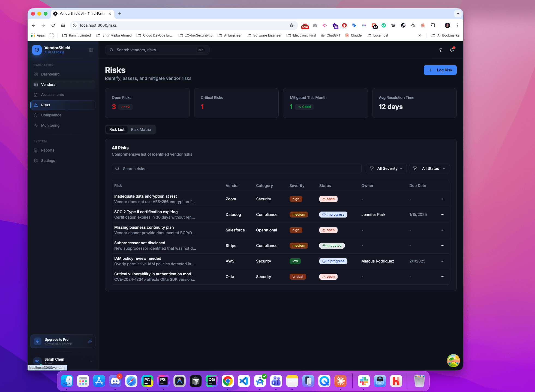Open Reports under System
This screenshot has width=535, height=392.
pos(47,150)
